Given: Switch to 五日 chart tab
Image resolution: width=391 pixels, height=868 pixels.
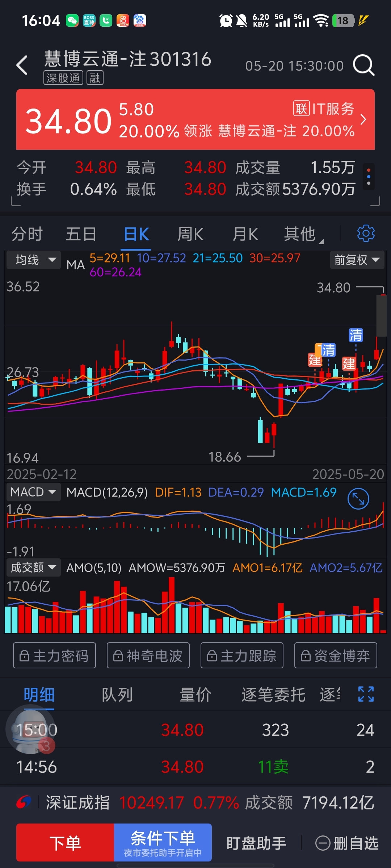Looking at the screenshot, I should tap(81, 234).
